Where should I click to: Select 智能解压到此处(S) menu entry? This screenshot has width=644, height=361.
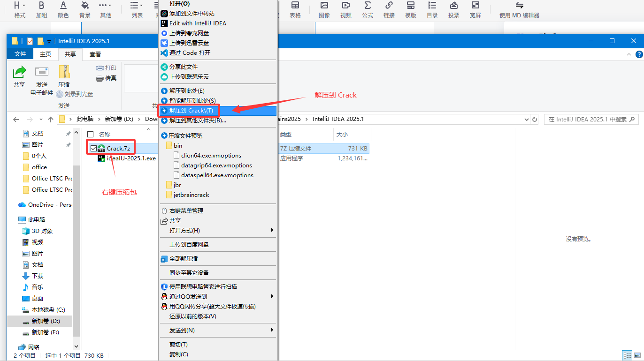(218, 100)
